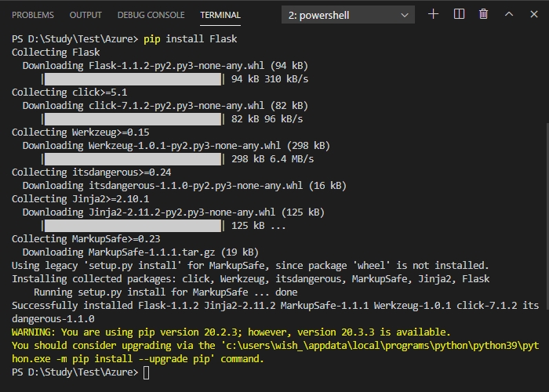Image resolution: width=549 pixels, height=392 pixels.
Task: Click 'Collecting Werkzeug>=0.15' line
Action: [x=81, y=132]
